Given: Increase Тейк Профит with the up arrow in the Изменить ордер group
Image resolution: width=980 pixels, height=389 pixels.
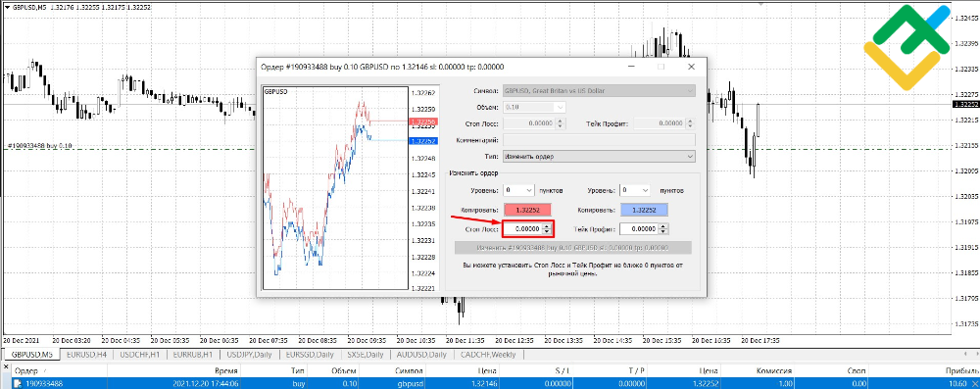Looking at the screenshot, I should pyautogui.click(x=663, y=226).
